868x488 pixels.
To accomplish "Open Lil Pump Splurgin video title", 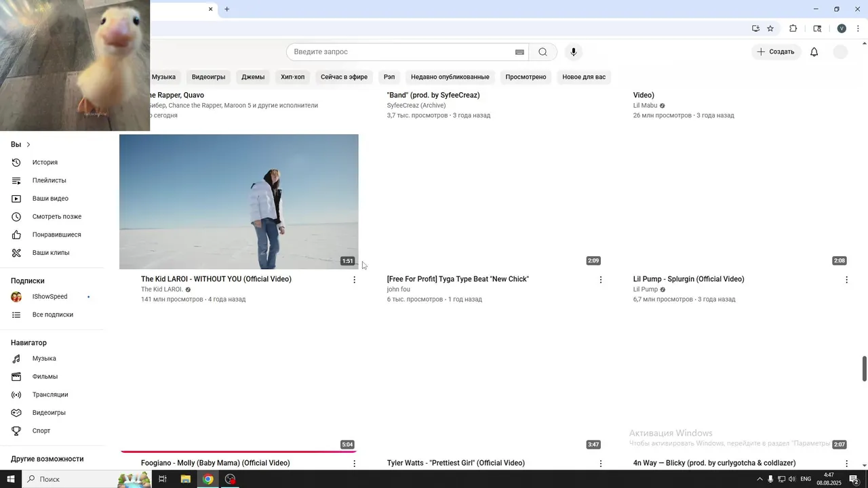I will (x=688, y=279).
